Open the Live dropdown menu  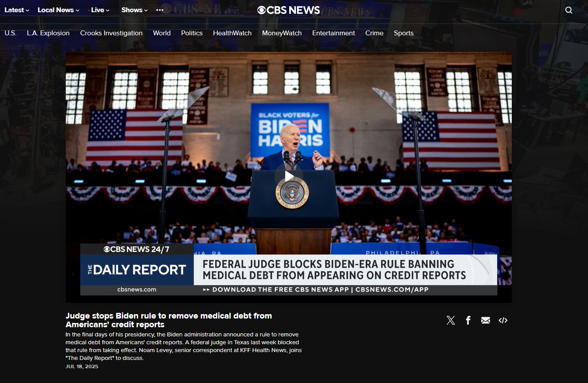pos(100,10)
